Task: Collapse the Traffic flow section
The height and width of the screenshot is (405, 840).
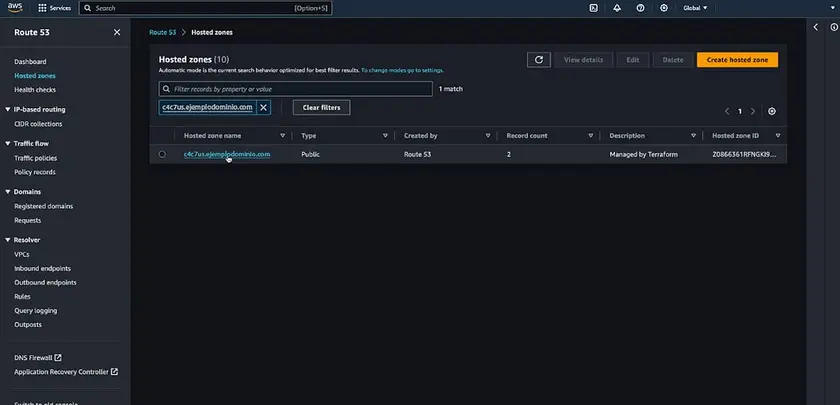Action: tap(8, 144)
